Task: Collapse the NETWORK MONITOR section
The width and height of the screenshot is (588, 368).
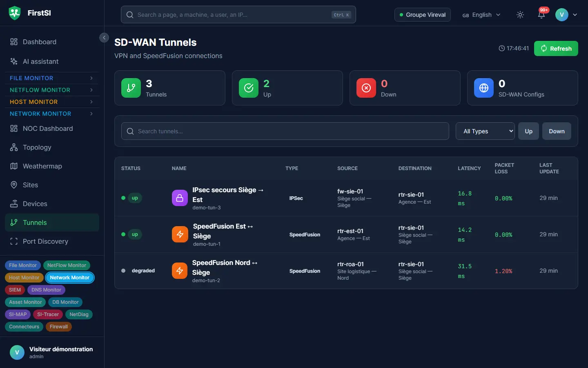Action: 52,114
